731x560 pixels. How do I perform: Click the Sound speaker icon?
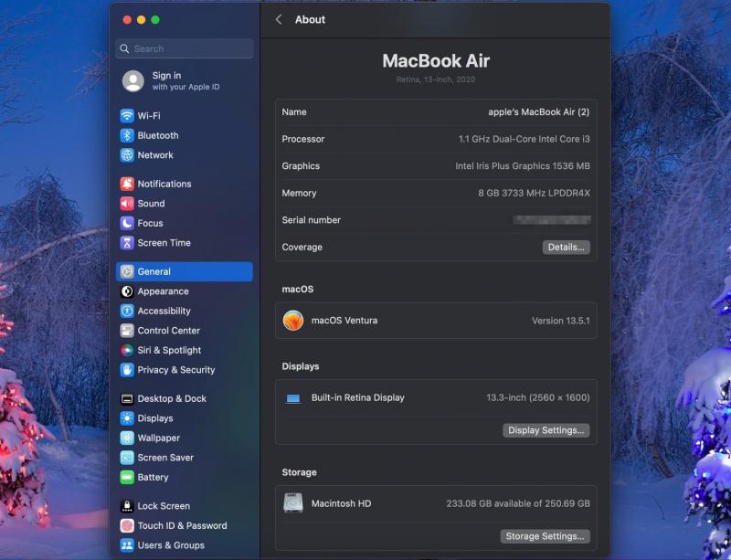[127, 204]
